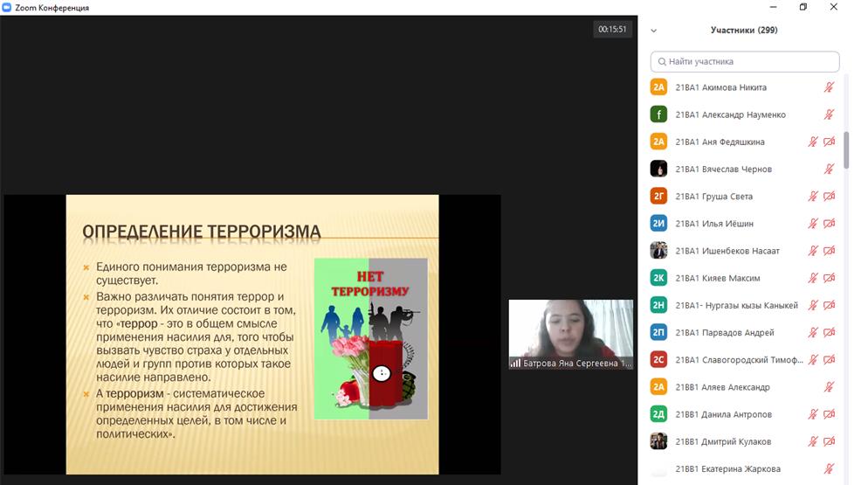Click muted mic icon for Дмитрий Кулаков
Viewport: 868px width, 485px height.
point(813,440)
